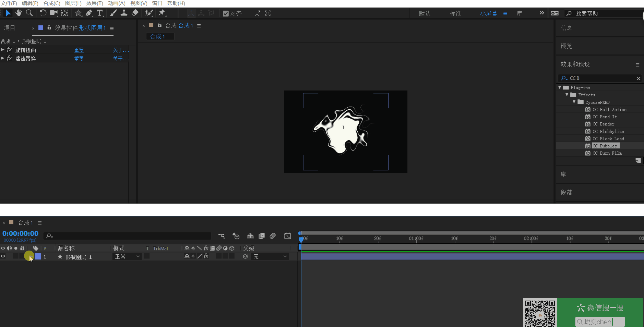644x327 pixels.
Task: Select the Pen tool
Action: [x=89, y=13]
